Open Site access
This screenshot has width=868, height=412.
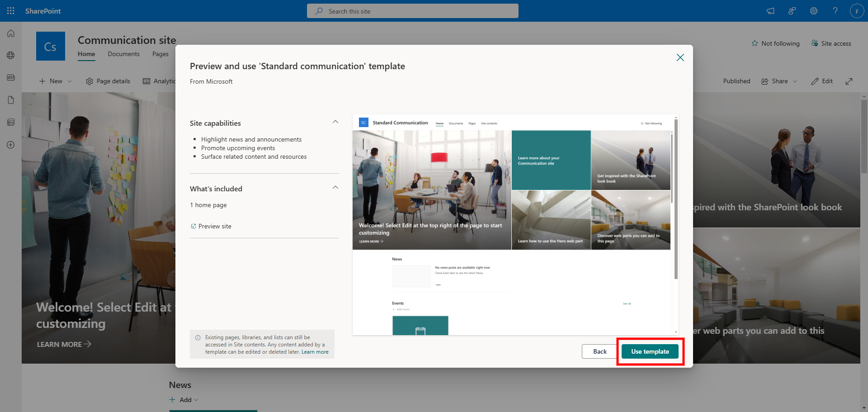click(x=831, y=43)
